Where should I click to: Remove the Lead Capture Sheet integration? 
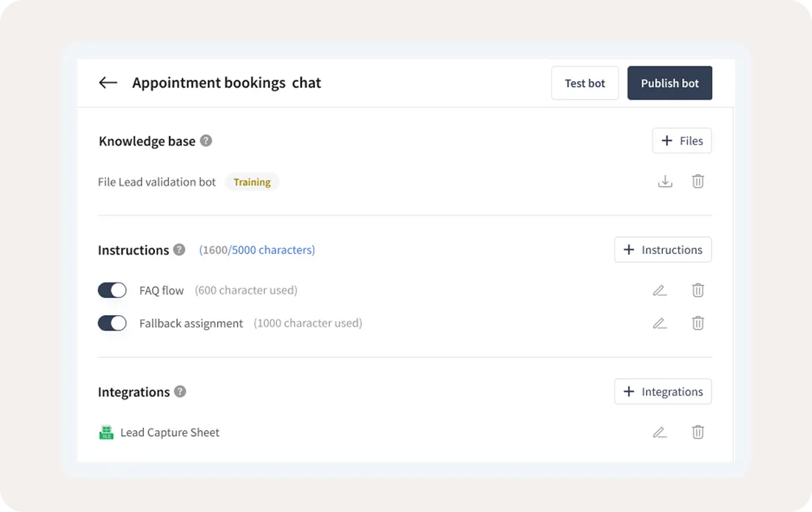[698, 432]
